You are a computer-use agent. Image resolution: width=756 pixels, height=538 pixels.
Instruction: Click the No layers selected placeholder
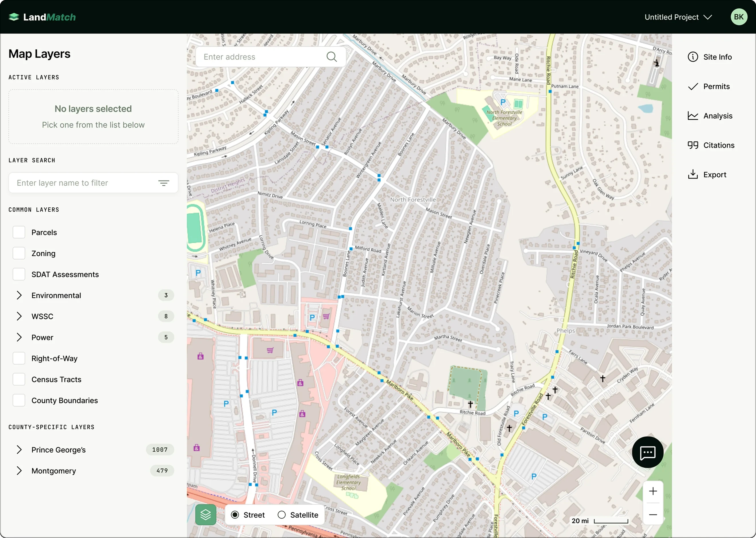pyautogui.click(x=93, y=117)
